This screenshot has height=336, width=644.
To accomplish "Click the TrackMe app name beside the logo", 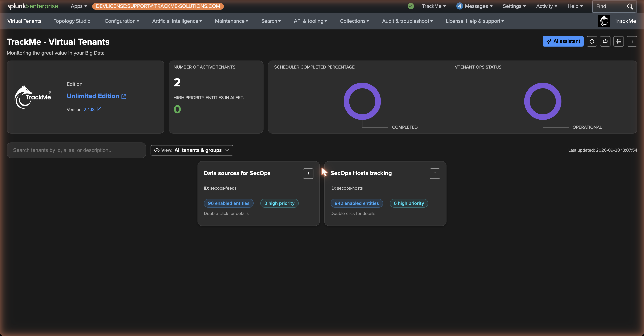I will click(x=625, y=21).
